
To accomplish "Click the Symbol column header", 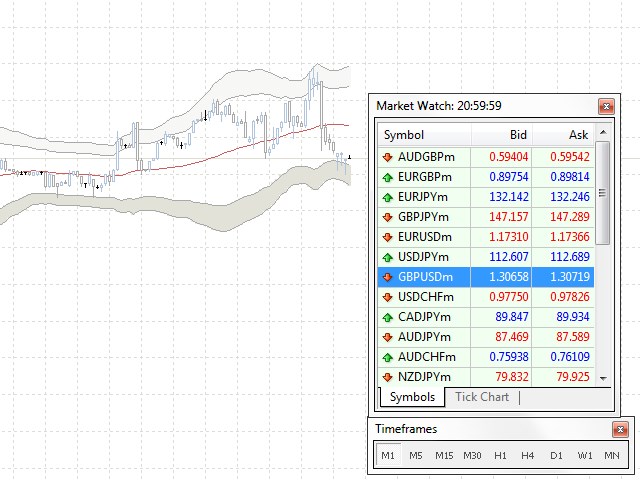I will (x=424, y=135).
